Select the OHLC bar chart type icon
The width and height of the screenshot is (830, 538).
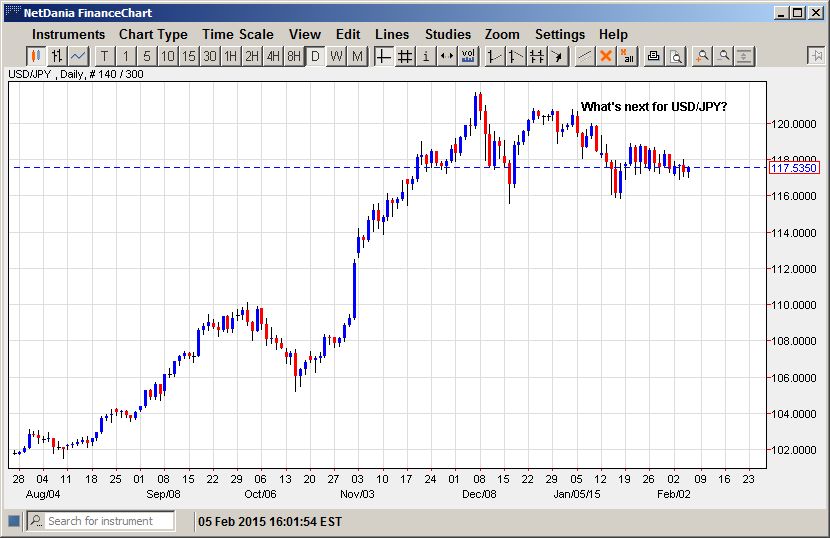point(57,56)
